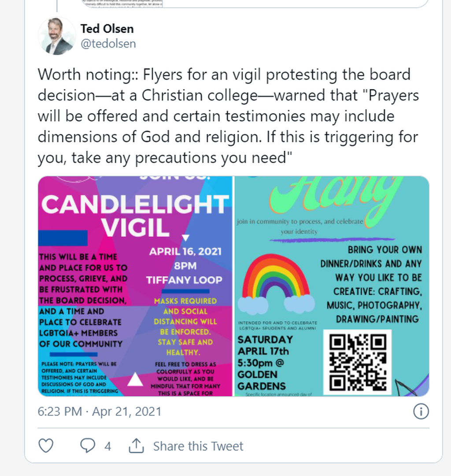Click the share upload arrow icon
The width and height of the screenshot is (451, 476).
click(x=136, y=446)
